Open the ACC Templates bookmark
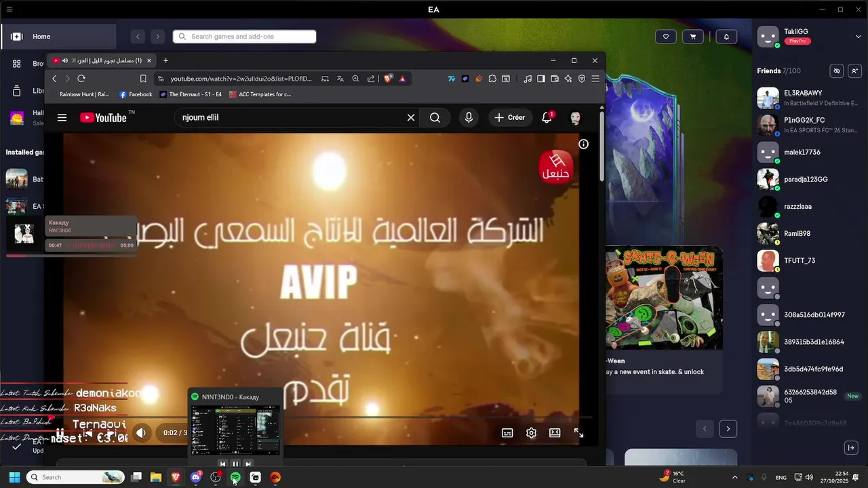868x488 pixels. 260,94
